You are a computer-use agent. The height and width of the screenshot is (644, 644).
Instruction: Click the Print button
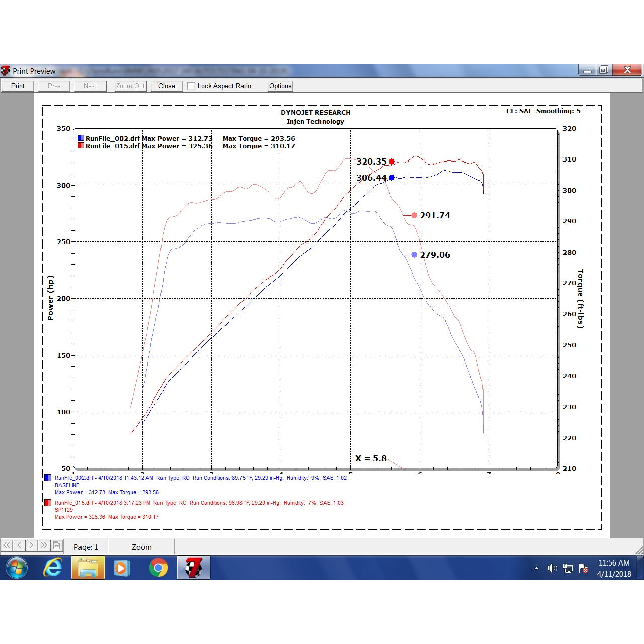(x=18, y=86)
